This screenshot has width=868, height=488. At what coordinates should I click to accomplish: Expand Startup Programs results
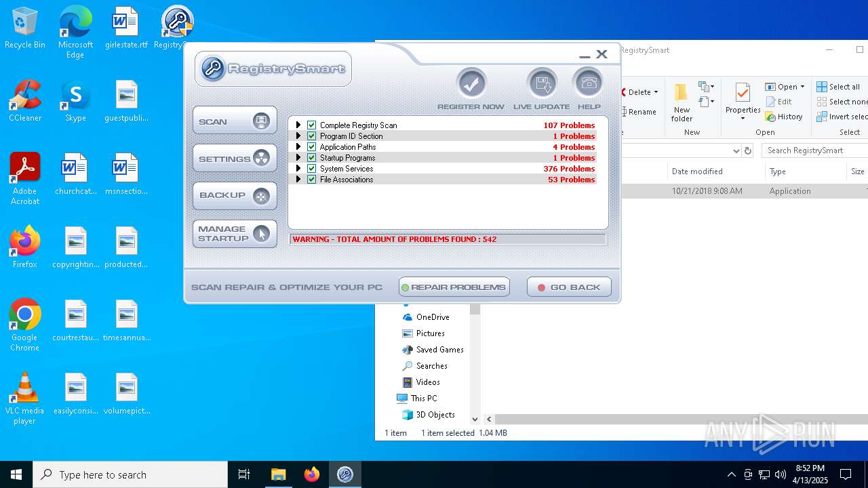[298, 158]
